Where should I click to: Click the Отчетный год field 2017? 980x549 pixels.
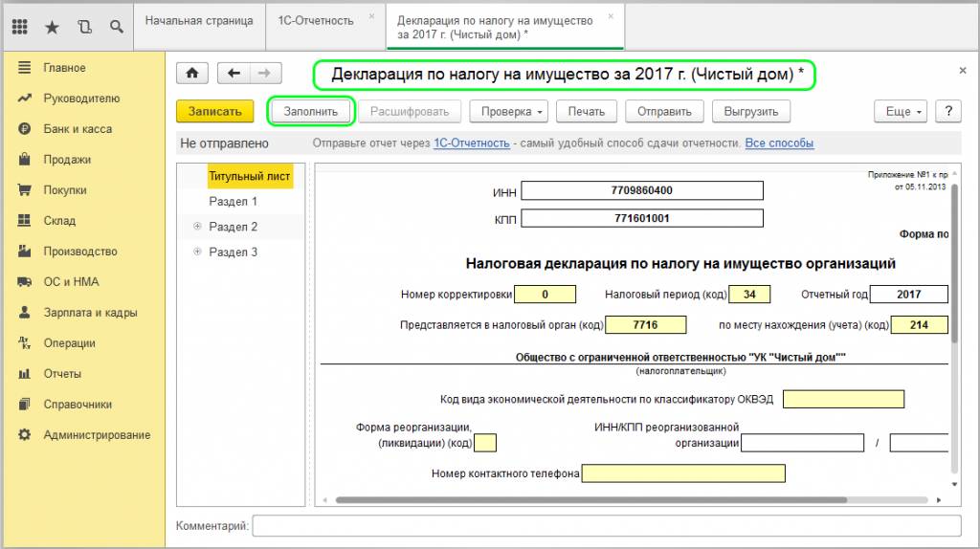click(909, 295)
